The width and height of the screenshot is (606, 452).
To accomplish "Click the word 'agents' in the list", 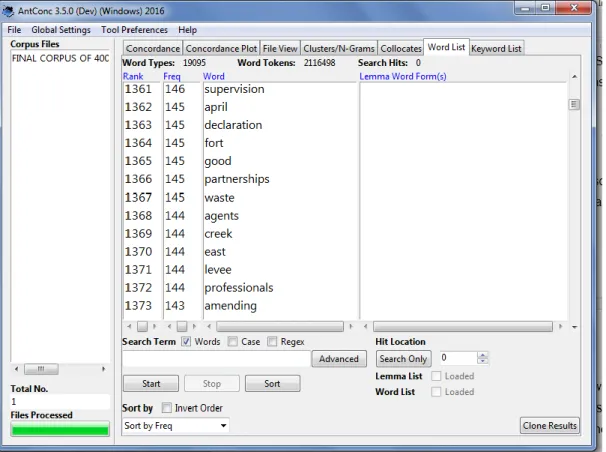I will point(221,216).
